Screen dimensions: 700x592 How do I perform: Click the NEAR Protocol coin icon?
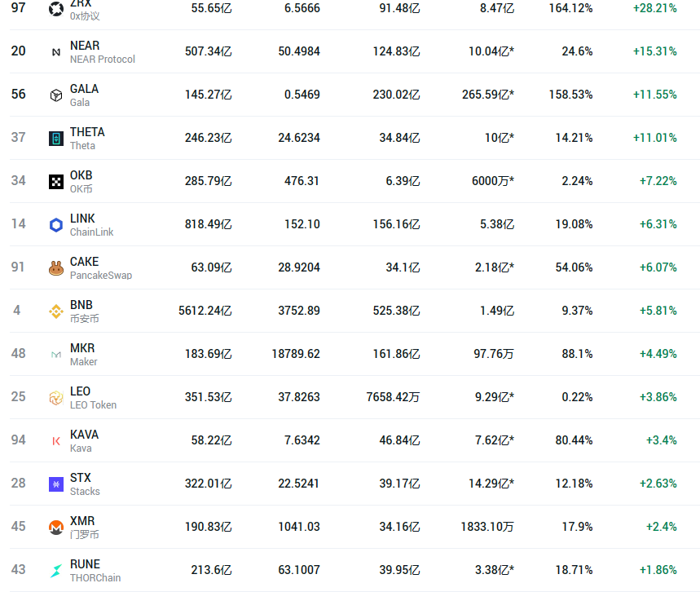(56, 52)
